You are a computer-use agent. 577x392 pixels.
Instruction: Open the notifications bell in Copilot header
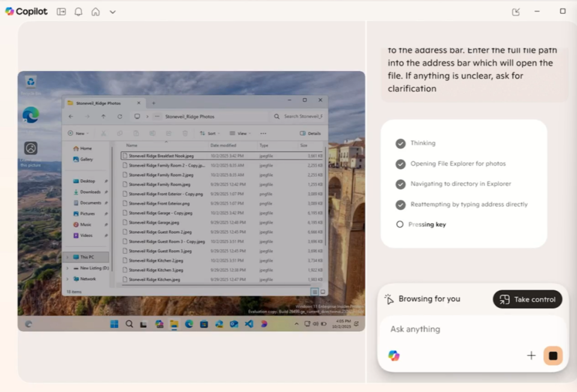click(x=78, y=11)
